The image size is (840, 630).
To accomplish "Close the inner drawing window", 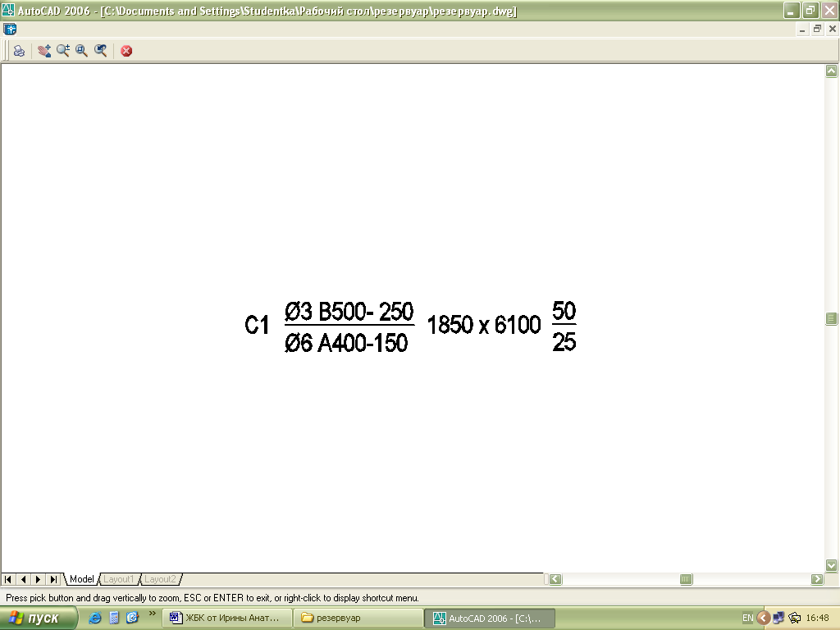I will [x=833, y=29].
